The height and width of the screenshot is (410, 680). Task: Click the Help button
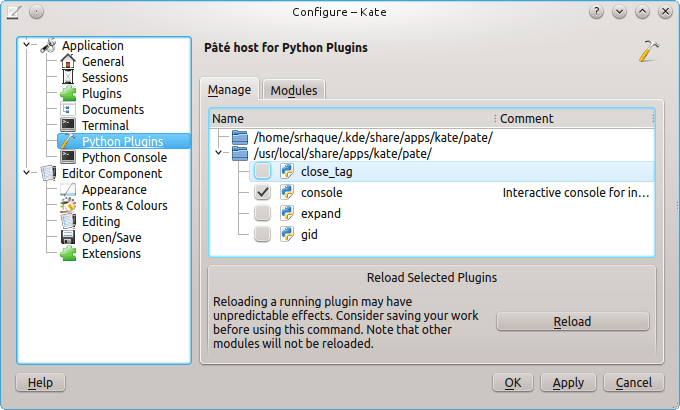click(x=40, y=383)
